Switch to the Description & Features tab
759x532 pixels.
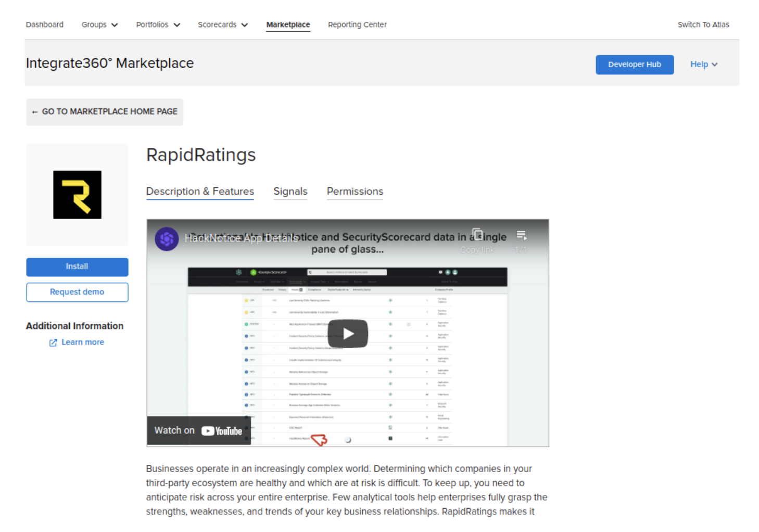coord(200,192)
